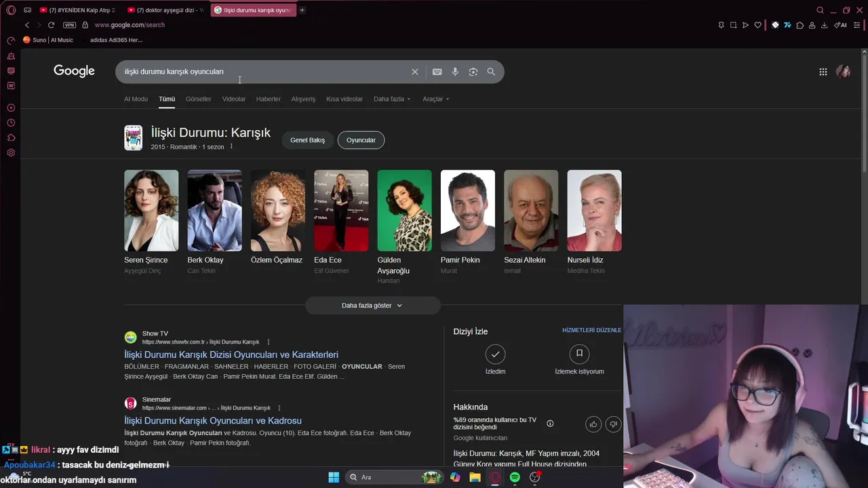Go back to the previous page

tap(27, 25)
